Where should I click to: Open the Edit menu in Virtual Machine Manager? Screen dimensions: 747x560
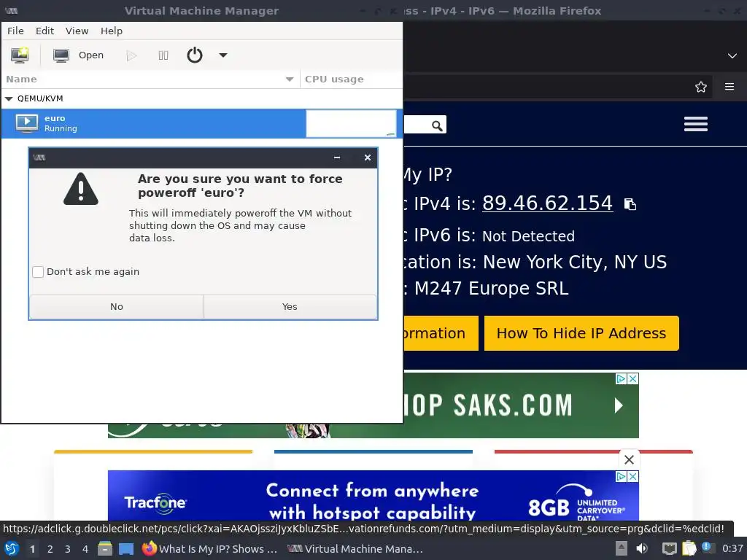44,31
